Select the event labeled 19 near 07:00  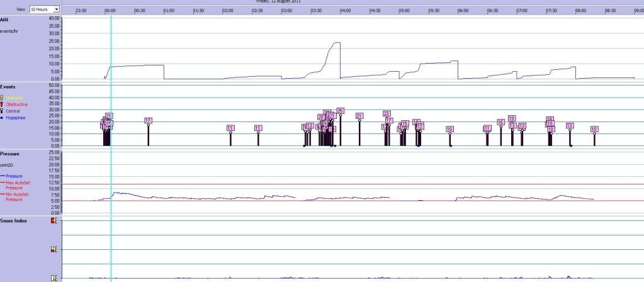[512, 118]
